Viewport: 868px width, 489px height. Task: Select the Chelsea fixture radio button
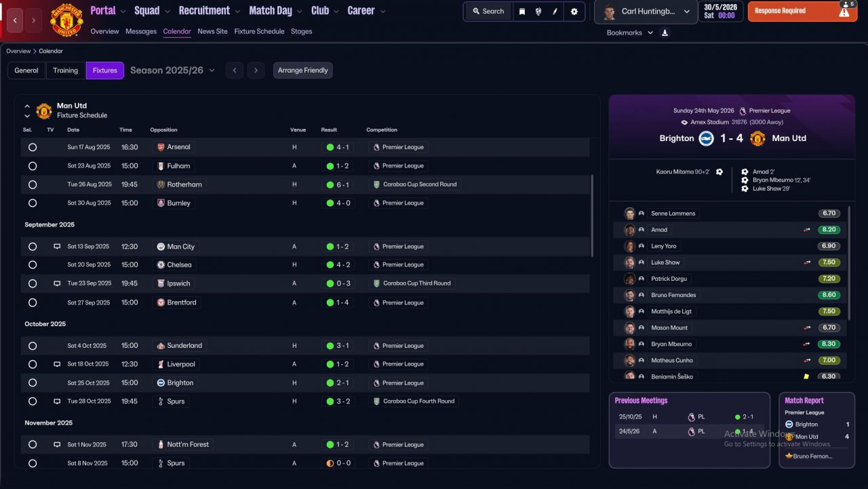33,265
